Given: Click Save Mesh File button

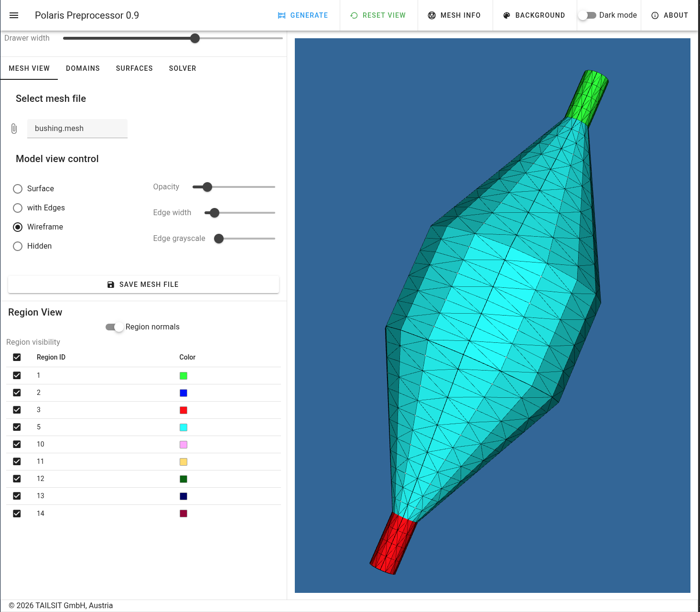Looking at the screenshot, I should (x=143, y=284).
